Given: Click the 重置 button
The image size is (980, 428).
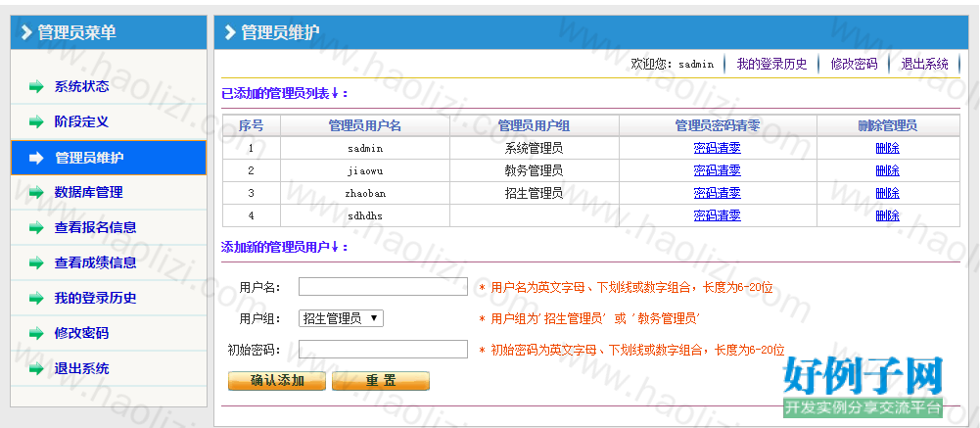Looking at the screenshot, I should 381,381.
